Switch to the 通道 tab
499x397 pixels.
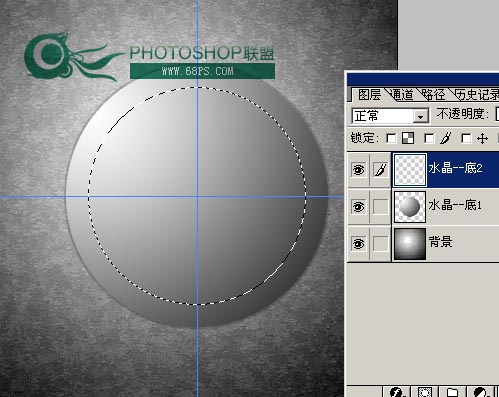[403, 95]
